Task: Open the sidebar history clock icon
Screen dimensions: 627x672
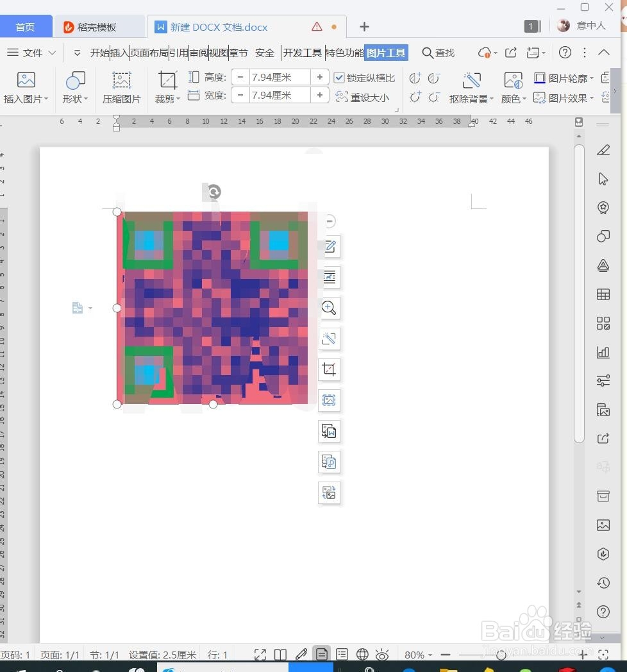Action: coord(603,583)
